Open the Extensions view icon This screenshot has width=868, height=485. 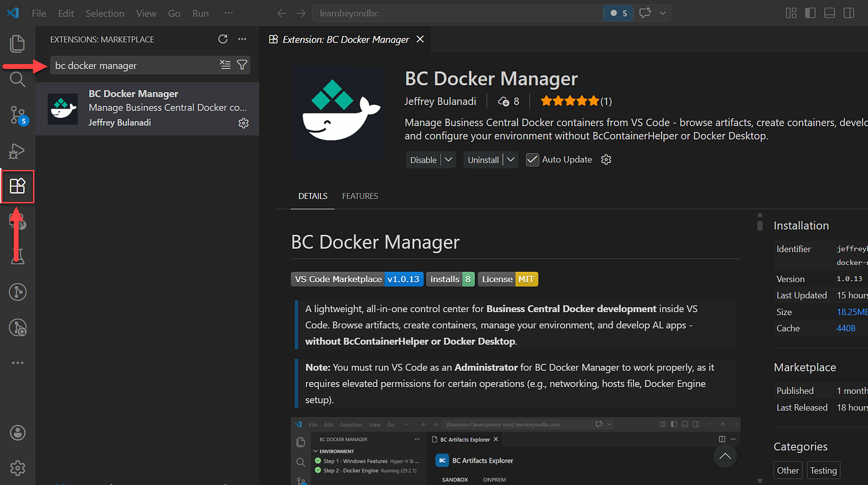tap(17, 185)
